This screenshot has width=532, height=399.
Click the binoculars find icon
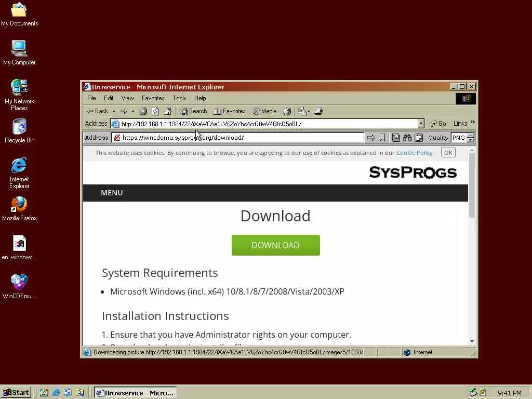coord(407,137)
